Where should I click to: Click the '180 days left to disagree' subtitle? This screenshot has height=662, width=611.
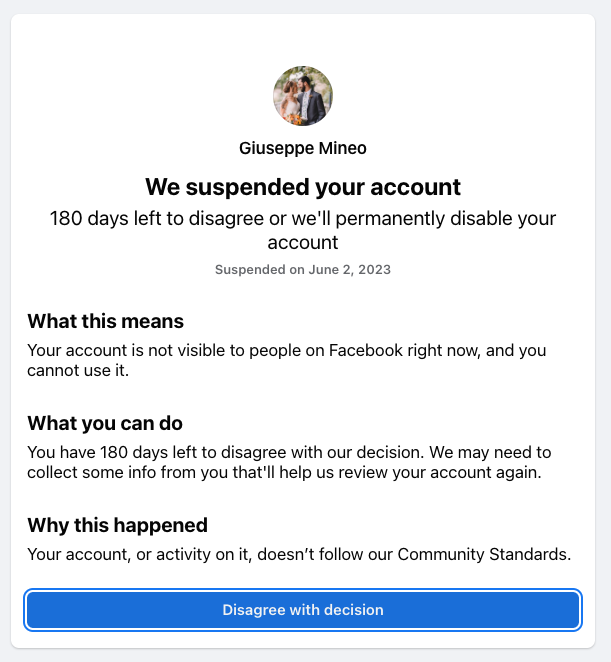(x=303, y=219)
